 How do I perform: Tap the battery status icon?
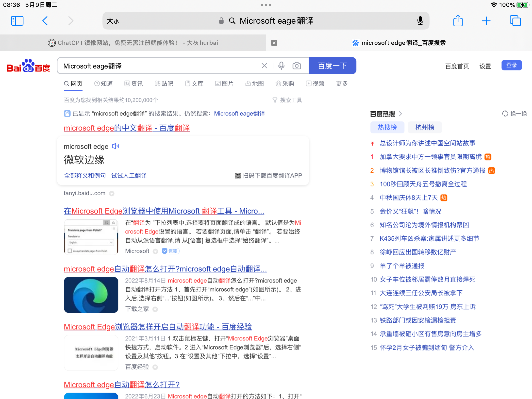coord(523,5)
